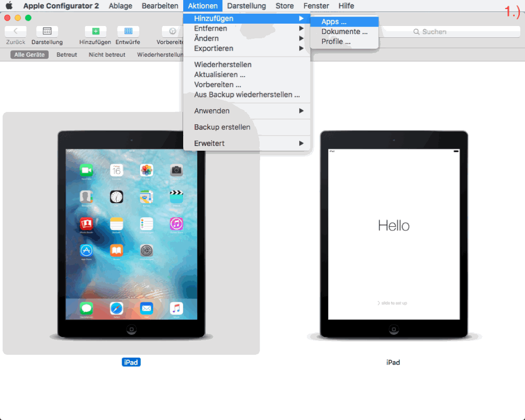This screenshot has width=525, height=420.
Task: Choose Profile … from the submenu
Action: click(x=344, y=42)
